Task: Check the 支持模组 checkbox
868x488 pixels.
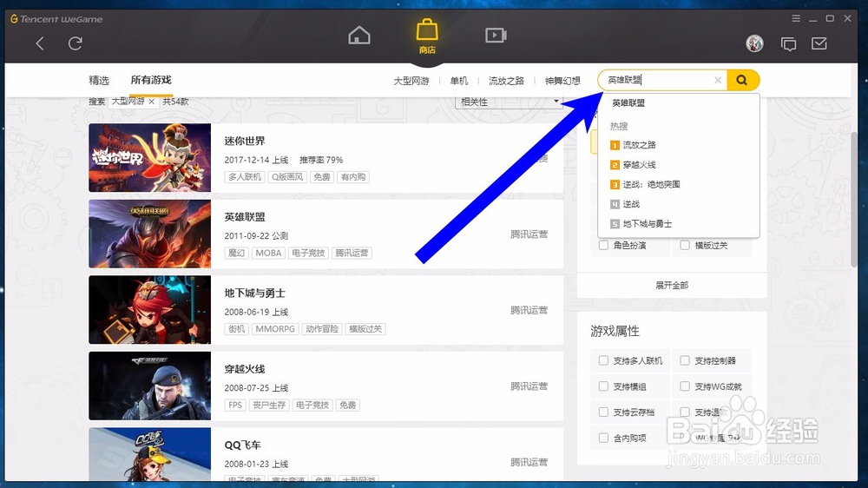Action: coord(603,386)
